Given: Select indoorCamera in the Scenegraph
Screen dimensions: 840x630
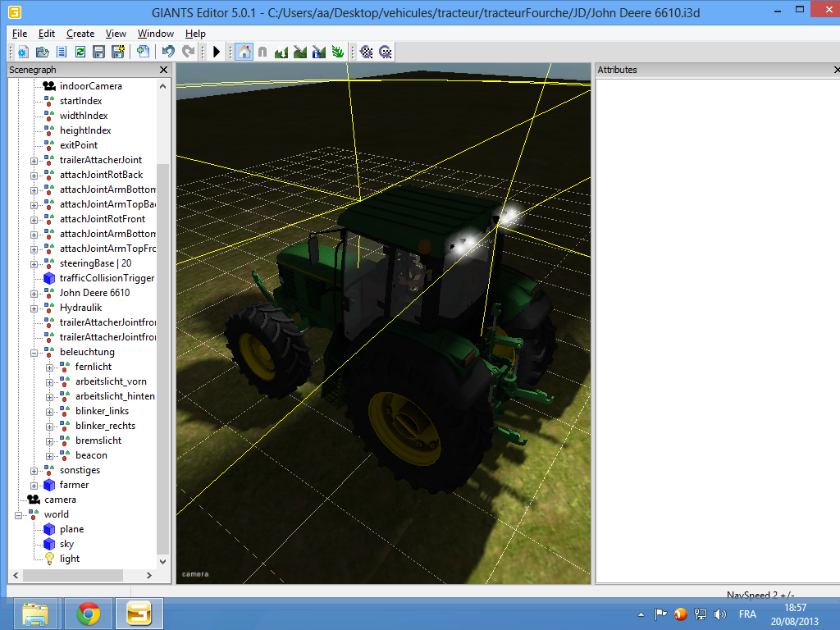Looking at the screenshot, I should tap(90, 86).
